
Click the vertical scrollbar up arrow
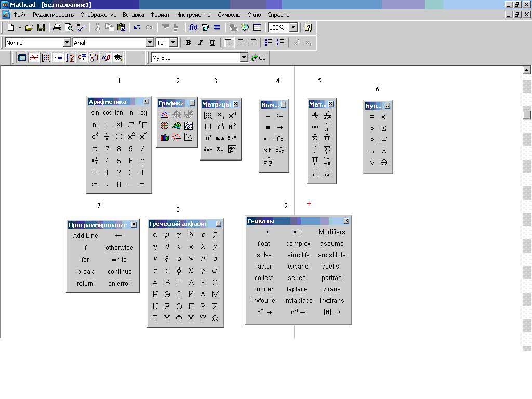click(x=526, y=70)
